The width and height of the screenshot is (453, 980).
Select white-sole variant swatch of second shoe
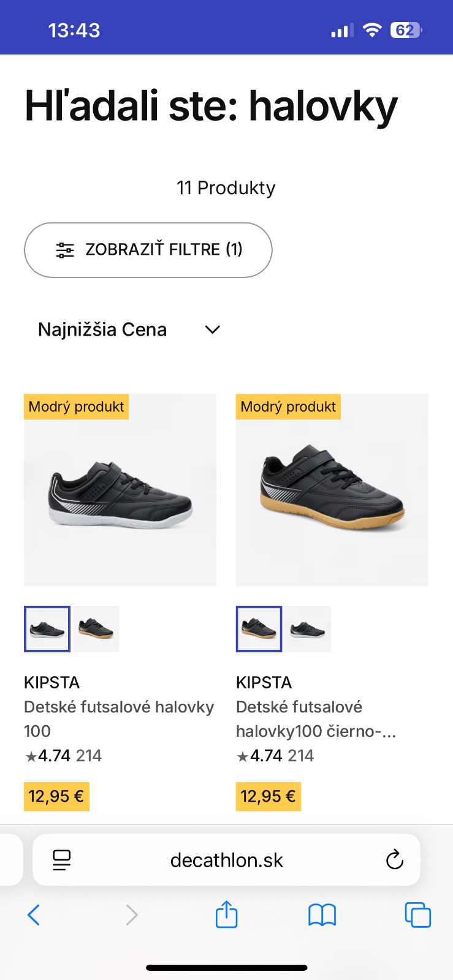click(x=308, y=629)
